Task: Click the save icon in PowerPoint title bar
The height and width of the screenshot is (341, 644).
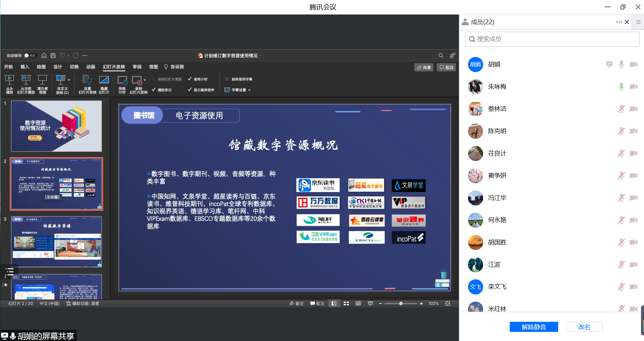Action: click(x=53, y=56)
